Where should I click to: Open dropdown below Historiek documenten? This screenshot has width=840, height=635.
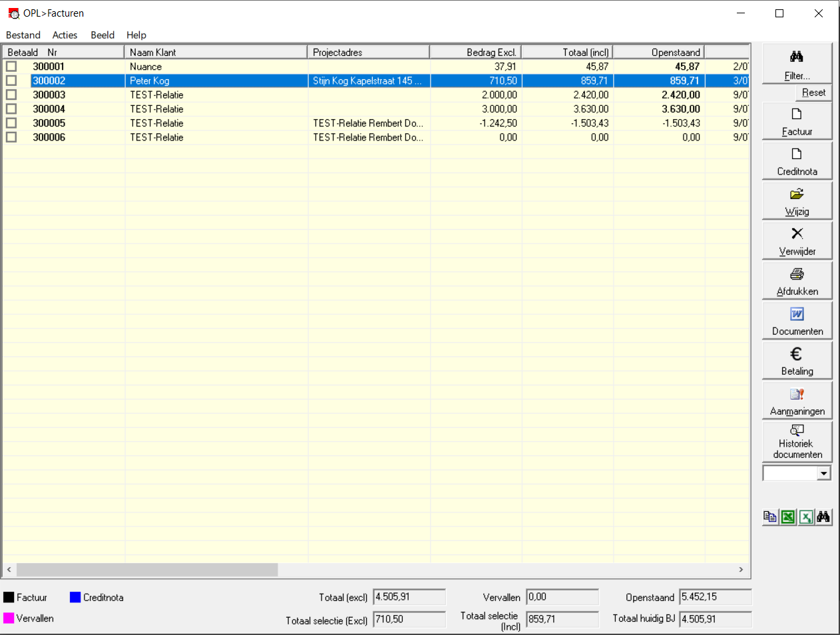(x=824, y=473)
